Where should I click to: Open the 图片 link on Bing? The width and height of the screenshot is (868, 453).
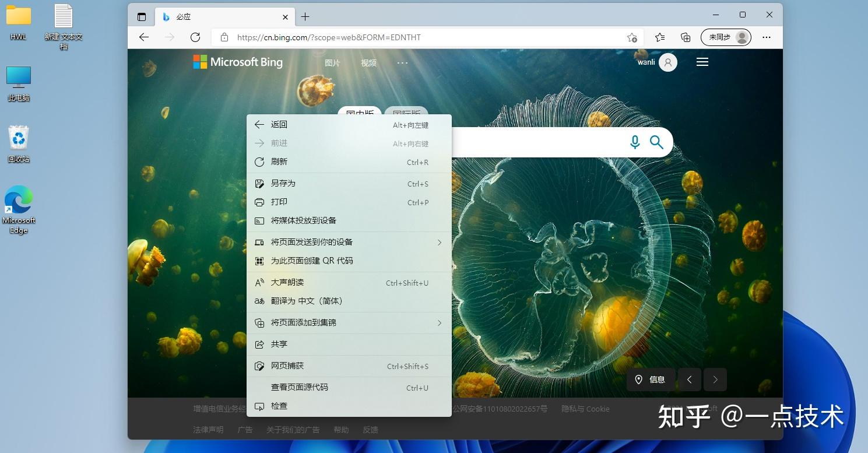332,63
